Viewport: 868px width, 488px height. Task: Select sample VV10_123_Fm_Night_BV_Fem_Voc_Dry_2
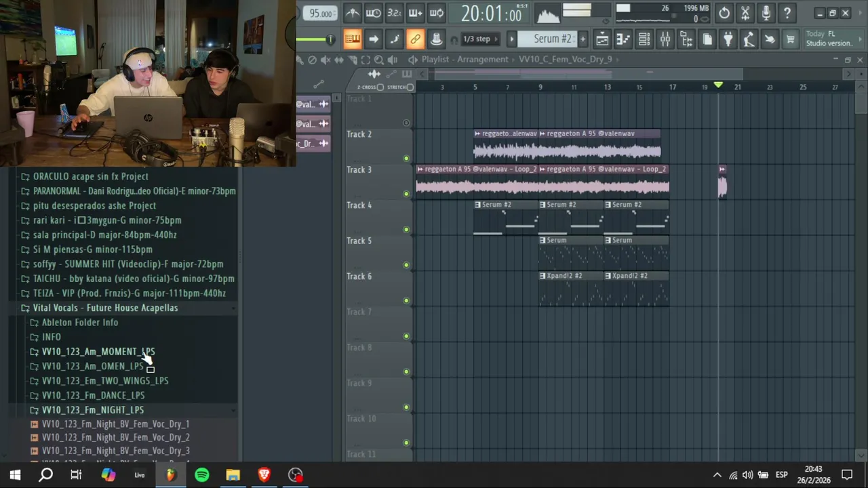tap(116, 438)
